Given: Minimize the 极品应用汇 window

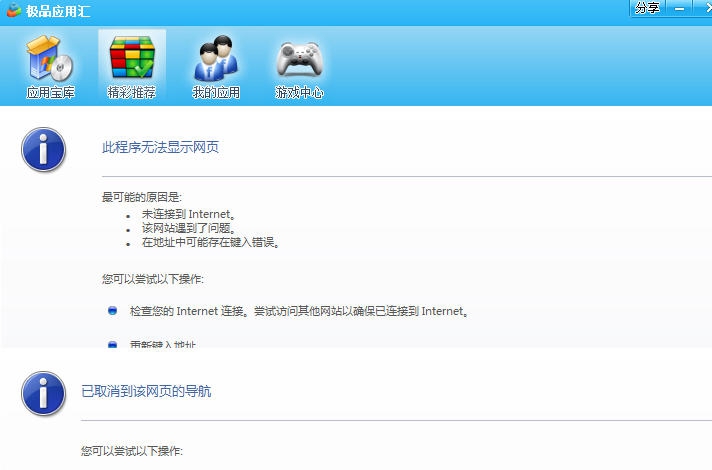Looking at the screenshot, I should 679,8.
